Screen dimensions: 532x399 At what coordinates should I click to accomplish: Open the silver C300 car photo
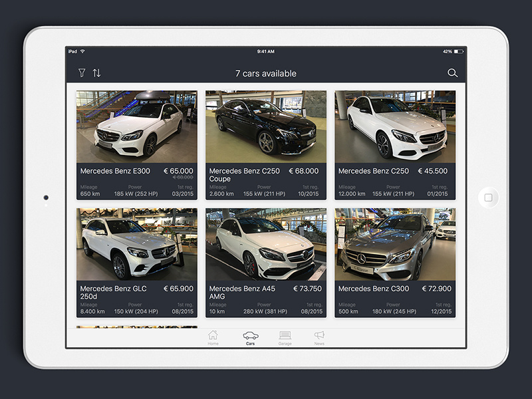click(395, 244)
